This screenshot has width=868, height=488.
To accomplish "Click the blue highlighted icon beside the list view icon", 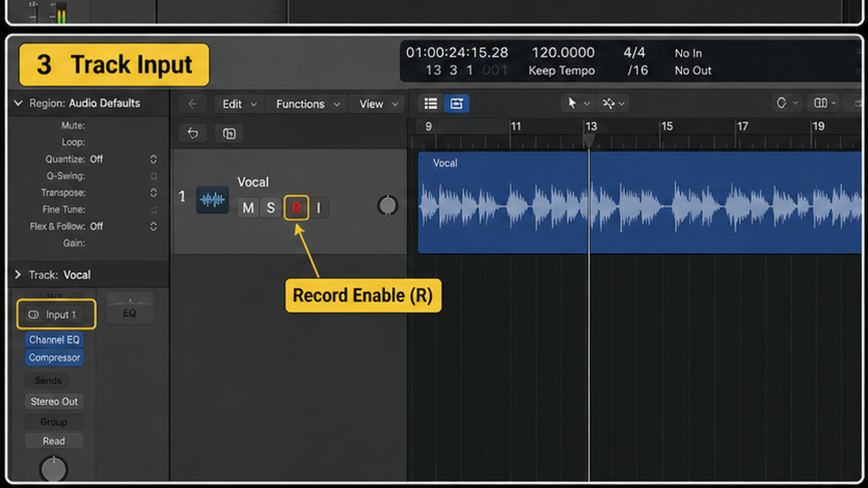I will [456, 104].
